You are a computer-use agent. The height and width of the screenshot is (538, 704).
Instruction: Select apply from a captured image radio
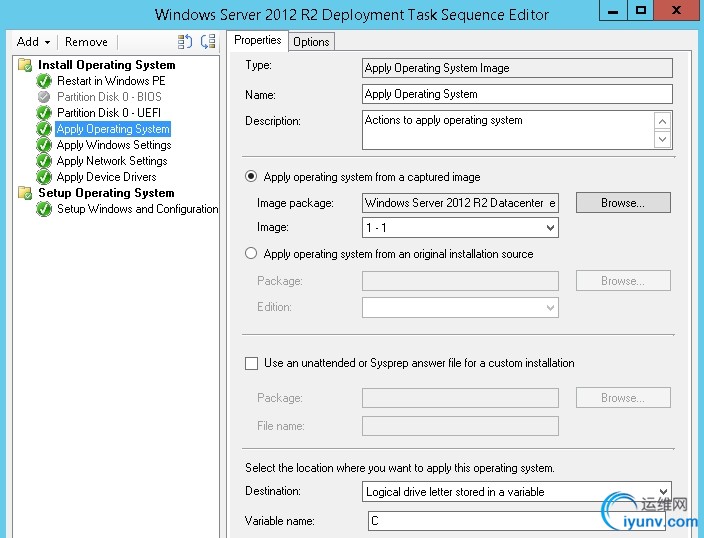[x=251, y=176]
